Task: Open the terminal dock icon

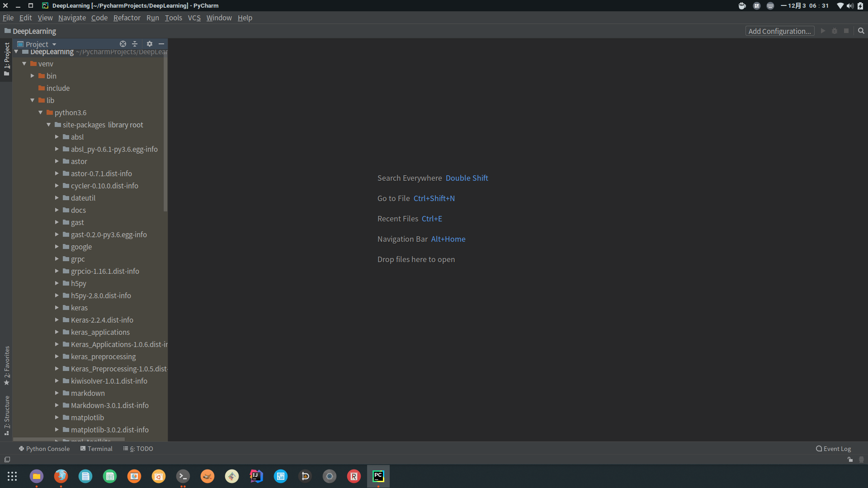Action: [x=183, y=476]
